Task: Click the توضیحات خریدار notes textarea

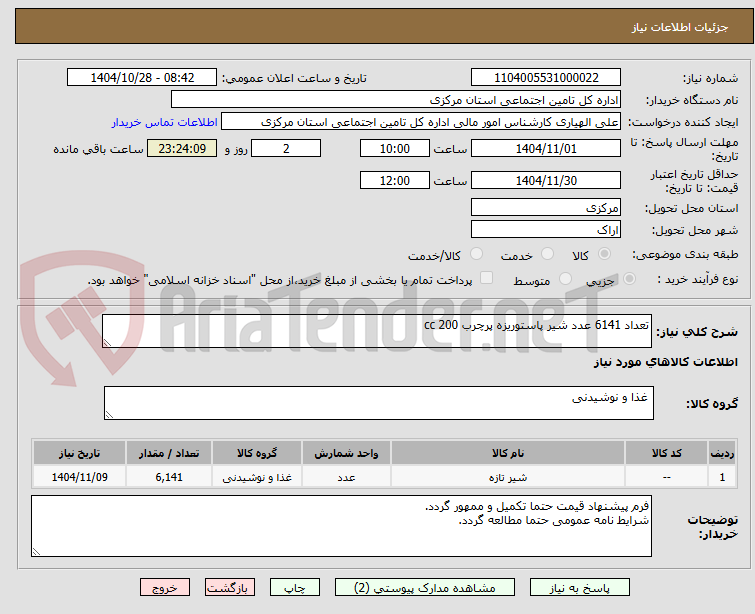Action: tap(341, 526)
